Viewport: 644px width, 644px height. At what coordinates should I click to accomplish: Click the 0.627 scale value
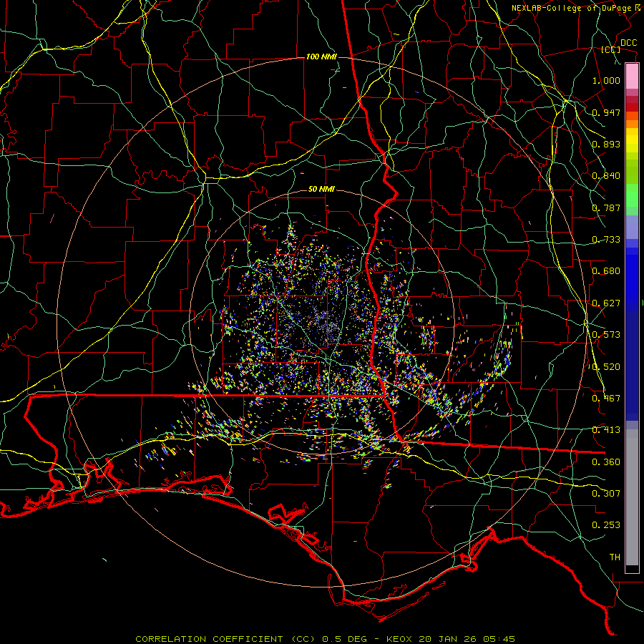pyautogui.click(x=606, y=303)
